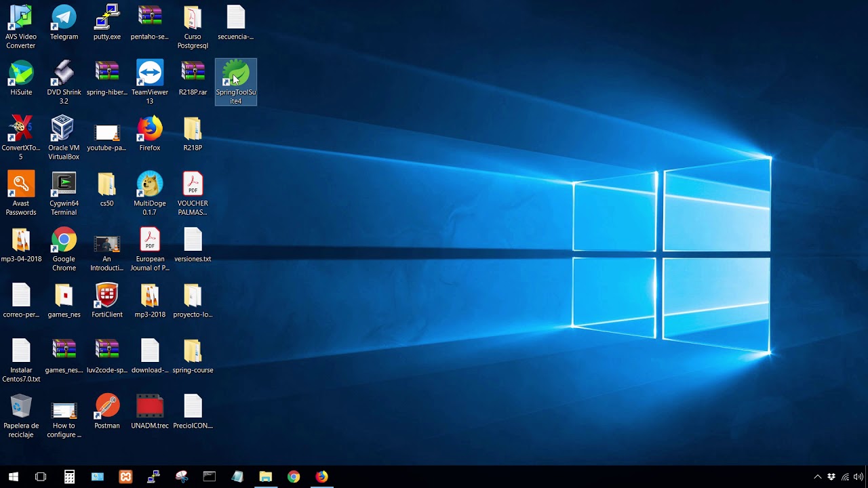Select the MultiDoge 0.1.7 shortcut
Screen dimensions: 868x488
tap(150, 194)
